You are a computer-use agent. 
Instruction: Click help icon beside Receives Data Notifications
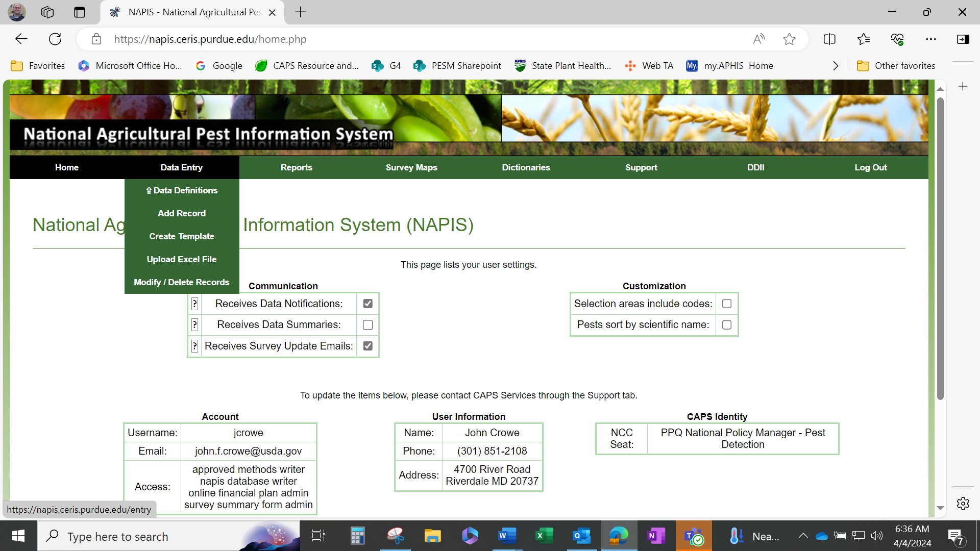(x=194, y=304)
